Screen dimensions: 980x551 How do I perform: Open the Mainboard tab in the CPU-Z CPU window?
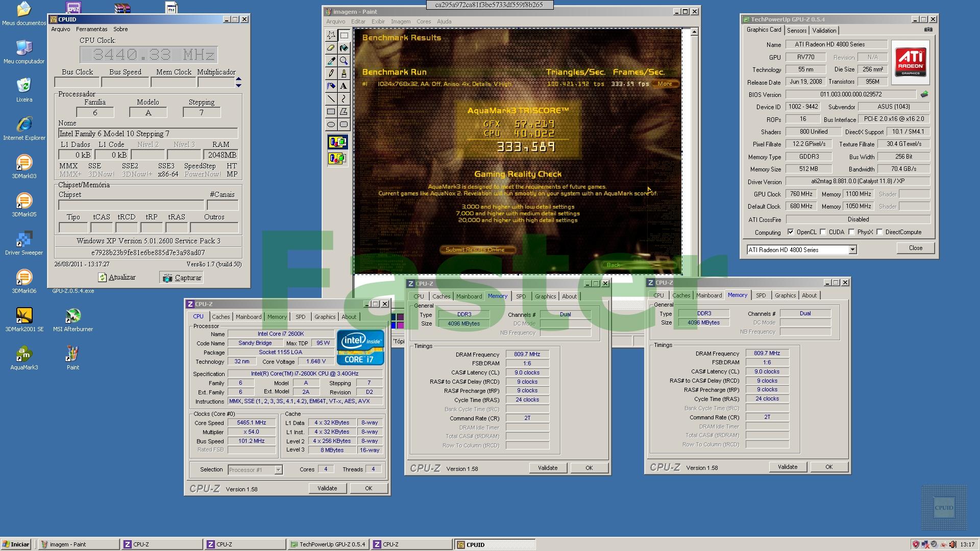point(249,317)
